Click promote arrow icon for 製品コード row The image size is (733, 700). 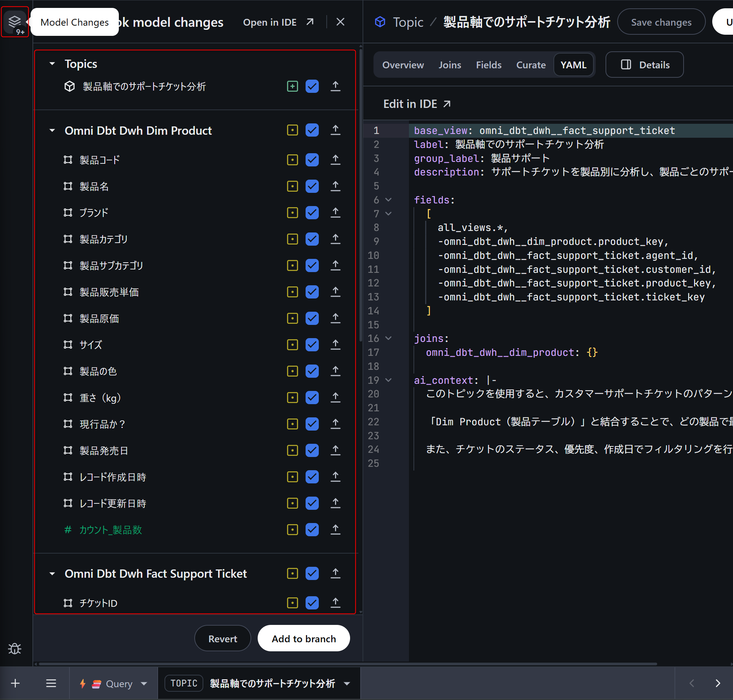point(335,160)
